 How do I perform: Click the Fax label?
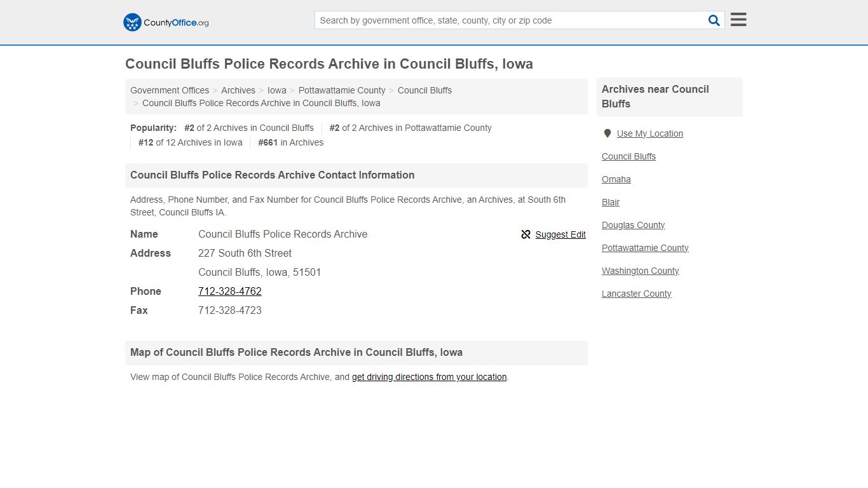(x=139, y=310)
